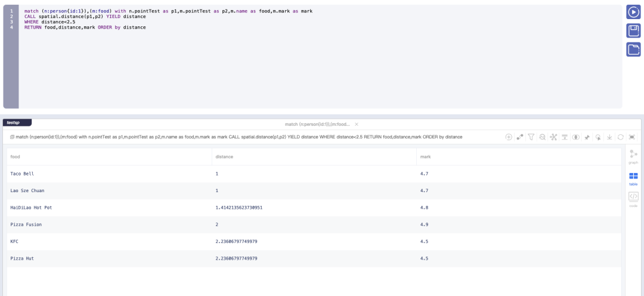Click the distance column header

[x=224, y=156]
